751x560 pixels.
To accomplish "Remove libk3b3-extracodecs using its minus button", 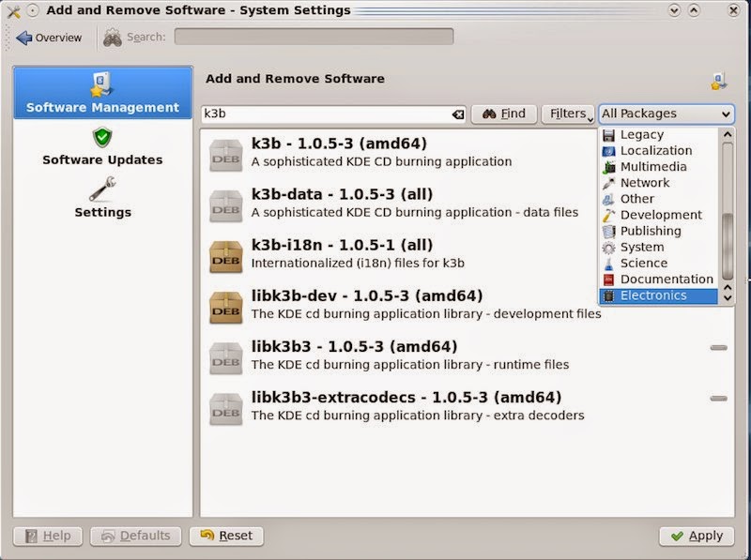I will (718, 399).
